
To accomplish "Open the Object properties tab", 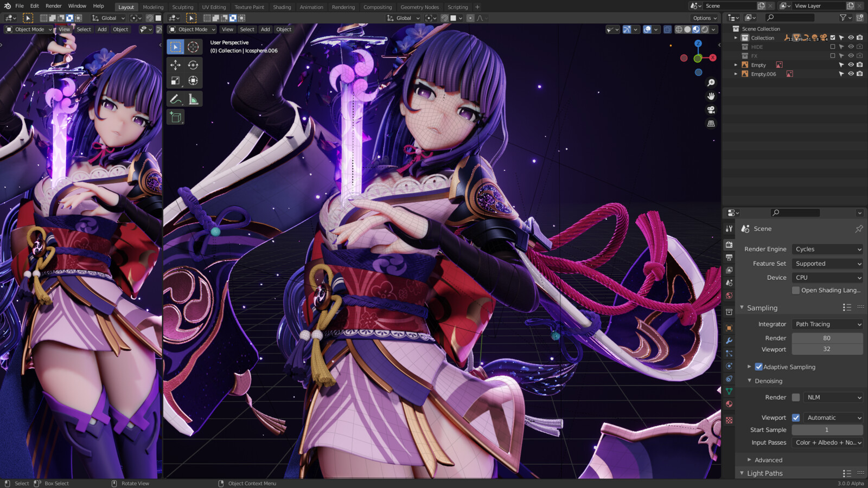I will tap(729, 328).
